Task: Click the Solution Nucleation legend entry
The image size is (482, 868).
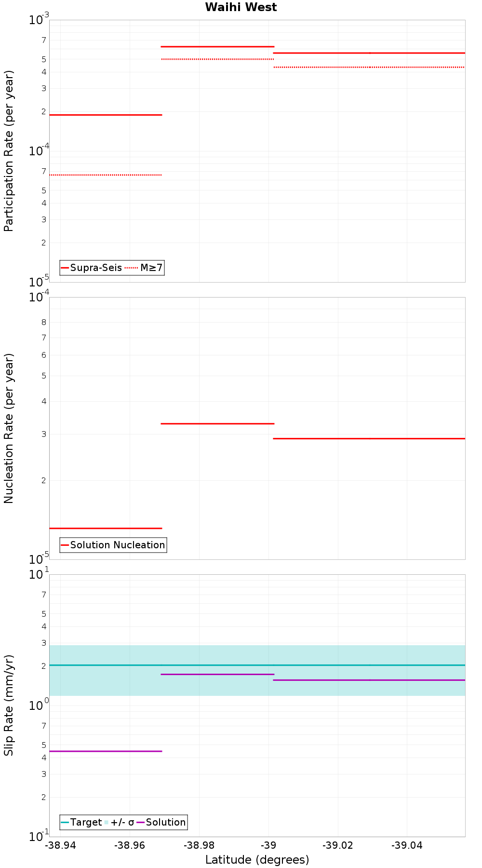Action: tap(113, 545)
